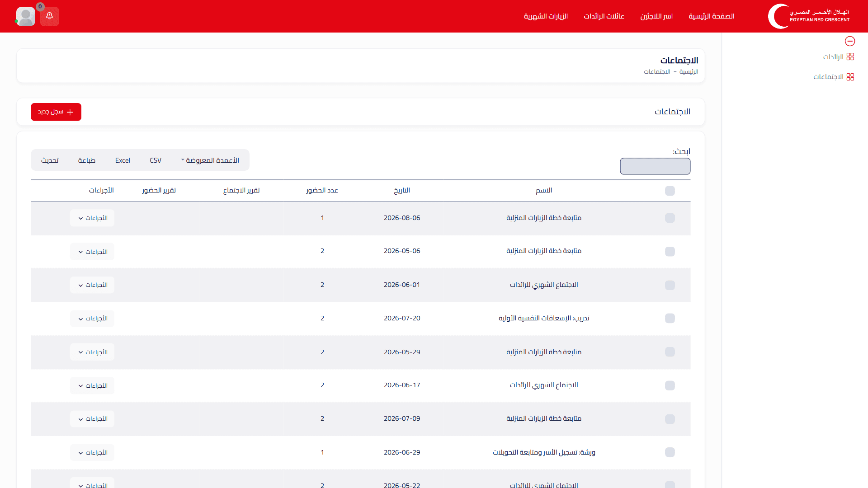Click the date 2026-07-09

coord(402,418)
